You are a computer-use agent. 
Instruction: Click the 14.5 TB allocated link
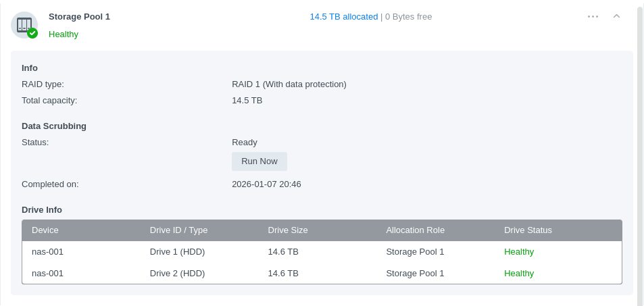coord(343,17)
